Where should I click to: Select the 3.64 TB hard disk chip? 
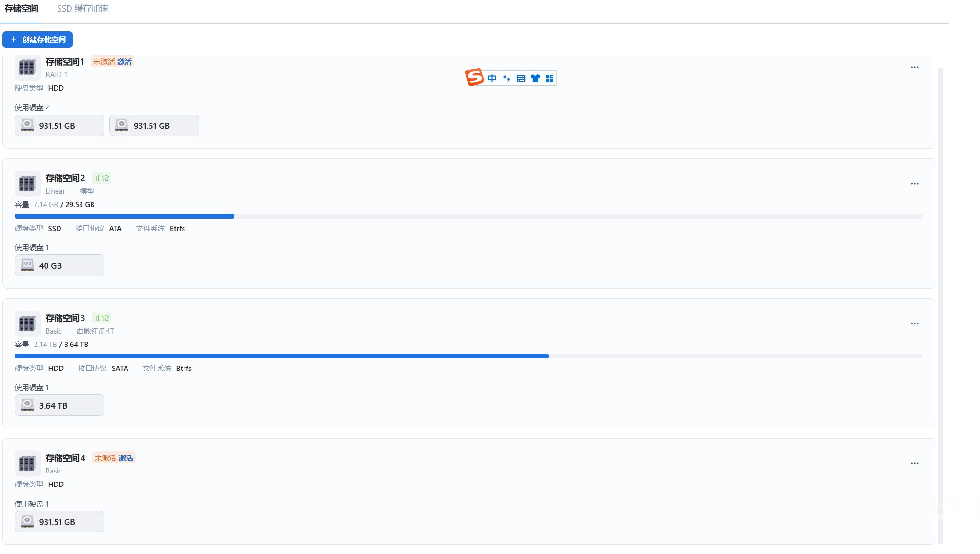point(59,405)
